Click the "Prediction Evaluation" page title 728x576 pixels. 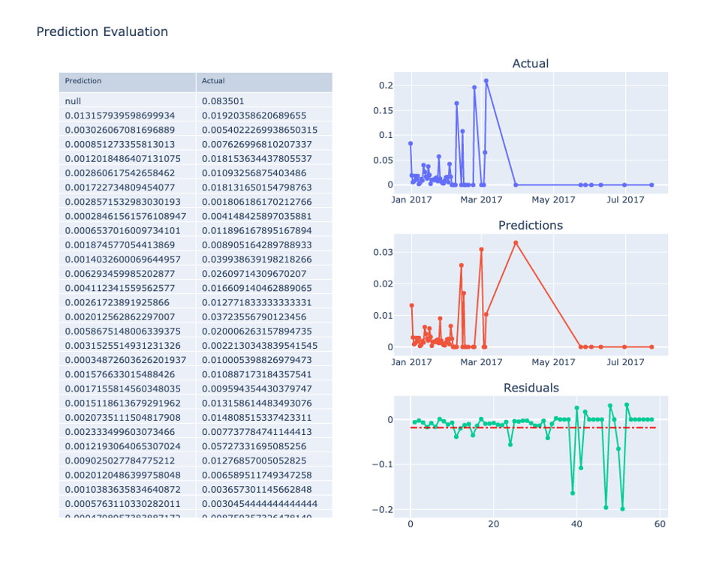(102, 31)
